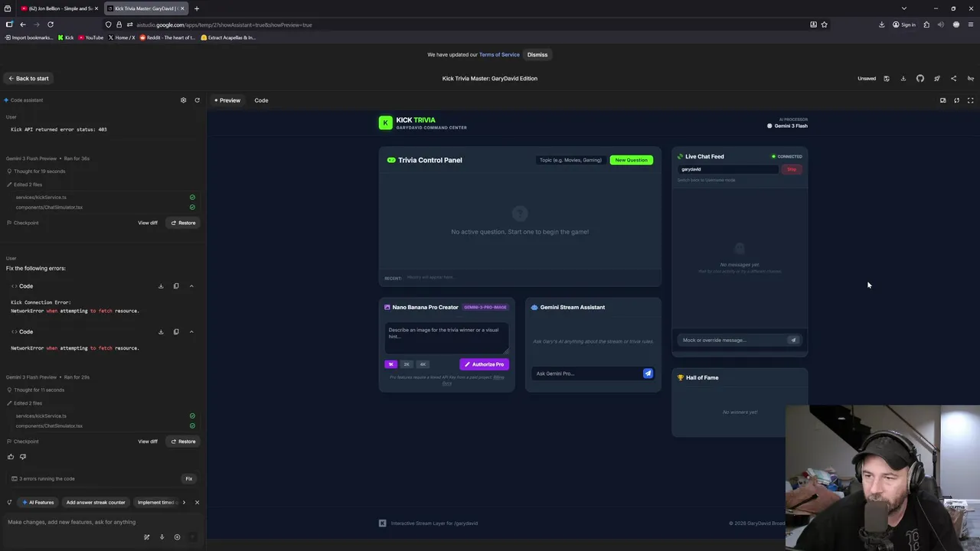Image resolution: width=980 pixels, height=551 pixels.
Task: Select the 2K resolution option
Action: 407,364
